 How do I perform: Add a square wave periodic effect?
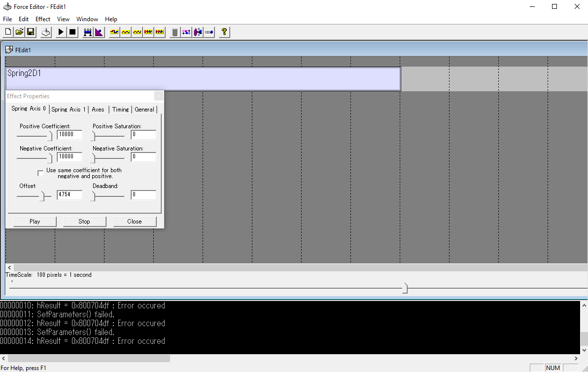114,32
